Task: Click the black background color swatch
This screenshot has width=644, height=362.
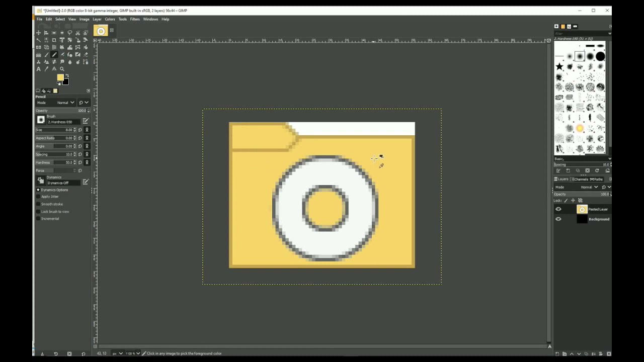Action: tap(65, 81)
